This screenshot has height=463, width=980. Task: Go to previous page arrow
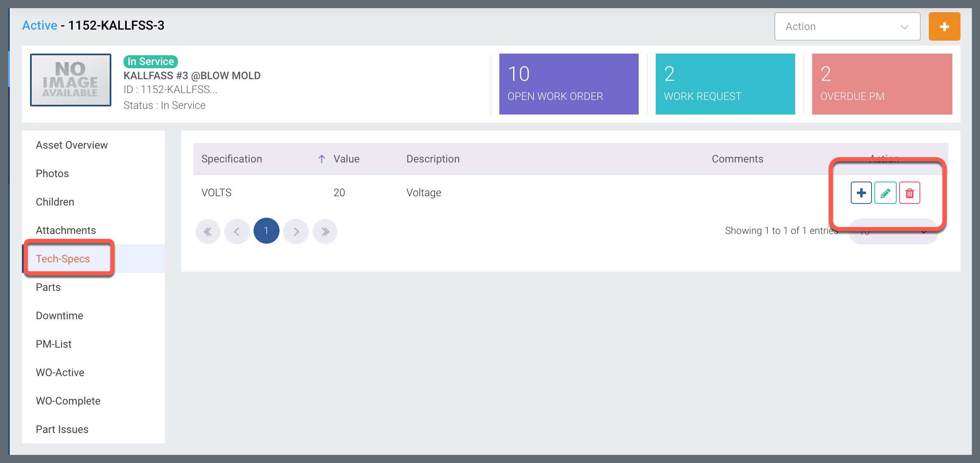coord(237,231)
